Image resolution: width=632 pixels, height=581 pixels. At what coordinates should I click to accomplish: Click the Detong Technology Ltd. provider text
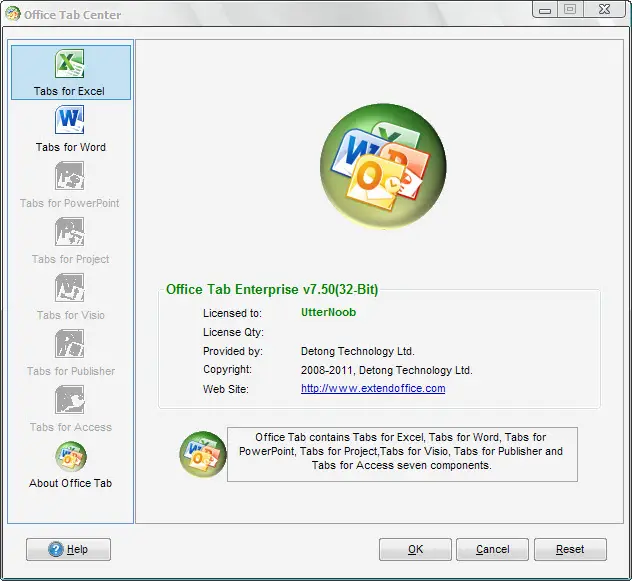point(358,351)
